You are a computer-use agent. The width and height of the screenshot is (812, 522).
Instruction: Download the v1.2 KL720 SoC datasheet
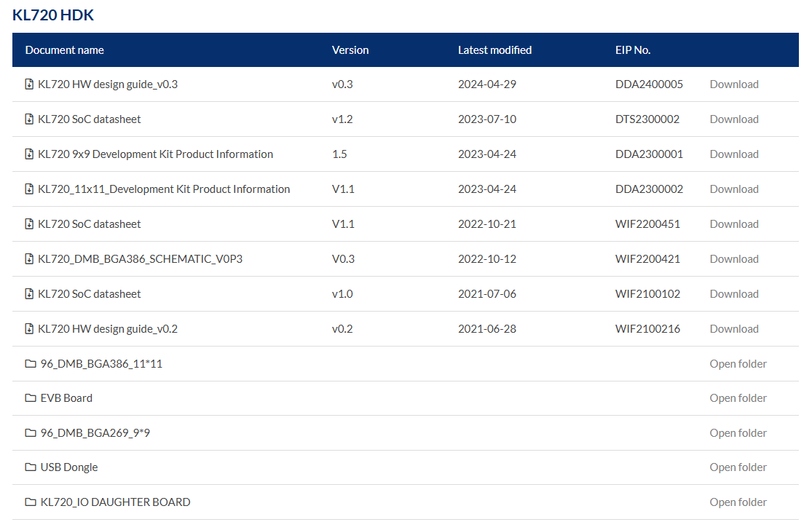(x=734, y=119)
